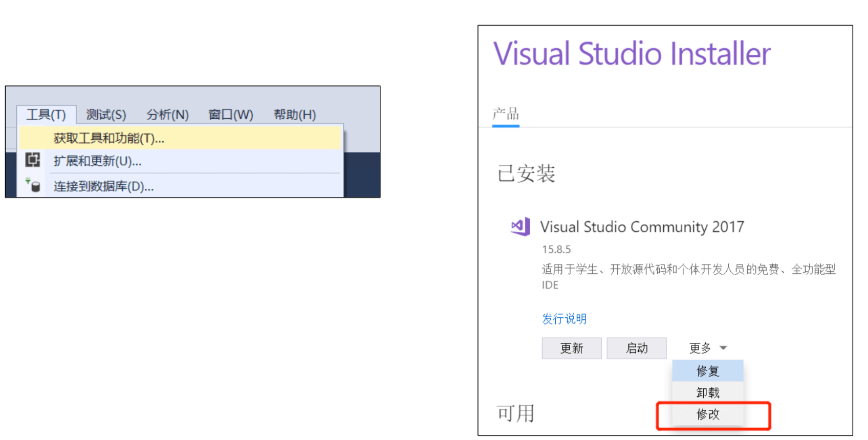This screenshot has width=868, height=440.
Task: Select 连接到数据库(D)... menu entry
Action: click(x=180, y=186)
